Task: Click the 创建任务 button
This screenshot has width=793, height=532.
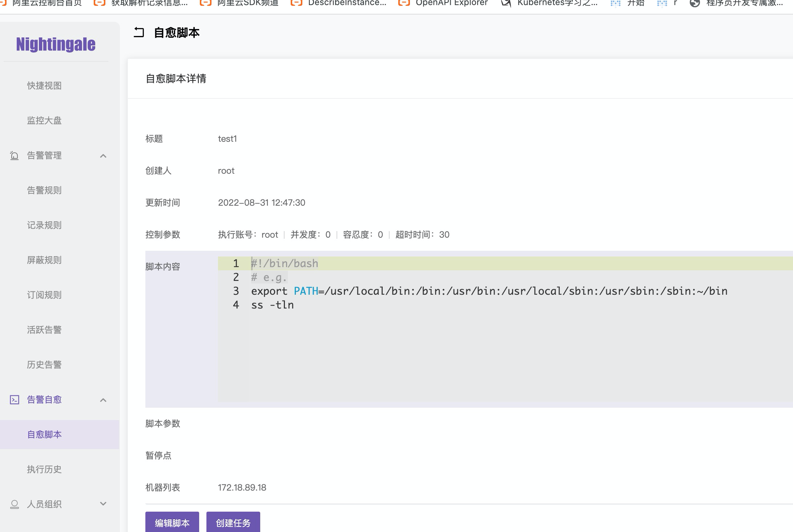Action: [233, 523]
